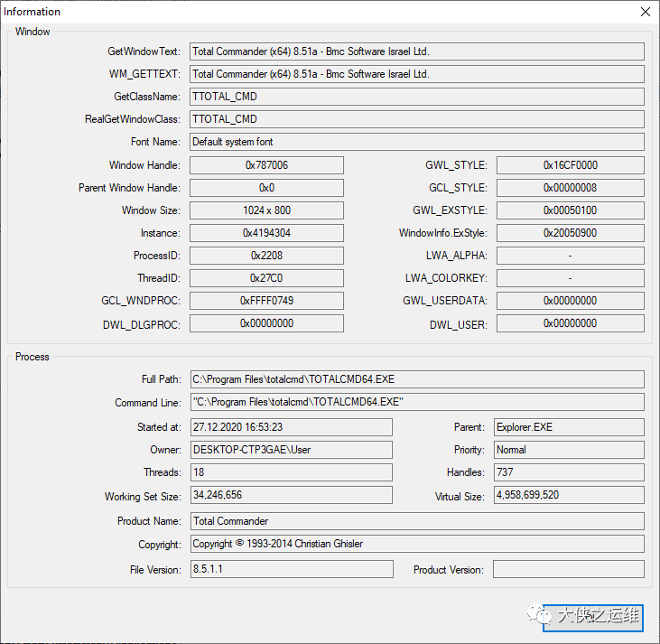660x644 pixels.
Task: Click Instance value 0x4194304
Action: click(266, 233)
